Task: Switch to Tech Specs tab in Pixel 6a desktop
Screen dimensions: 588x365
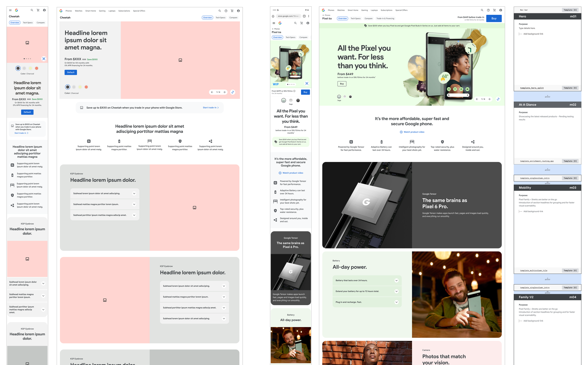Action: pos(355,19)
